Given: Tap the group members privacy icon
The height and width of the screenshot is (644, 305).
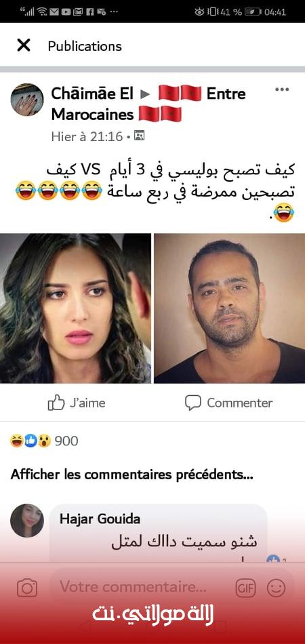Looking at the screenshot, I should pos(140,136).
